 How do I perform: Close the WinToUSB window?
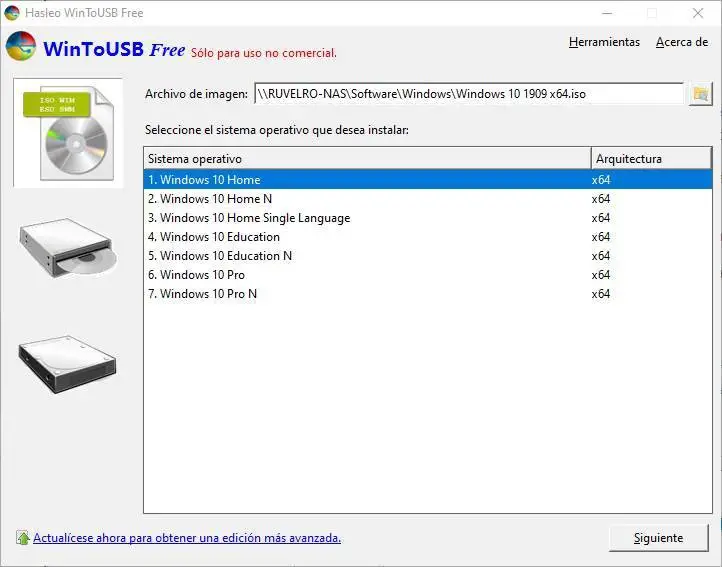pos(698,13)
